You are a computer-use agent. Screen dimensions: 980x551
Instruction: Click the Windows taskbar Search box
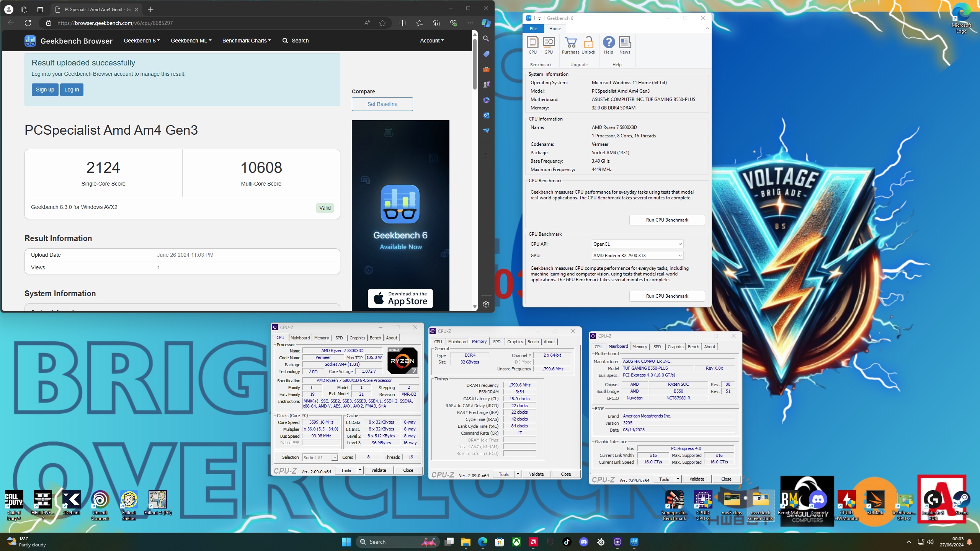[397, 542]
